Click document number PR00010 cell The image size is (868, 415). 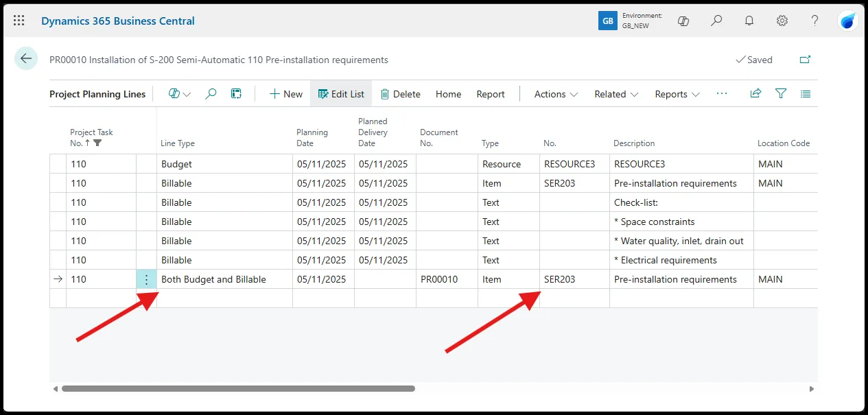(x=447, y=279)
